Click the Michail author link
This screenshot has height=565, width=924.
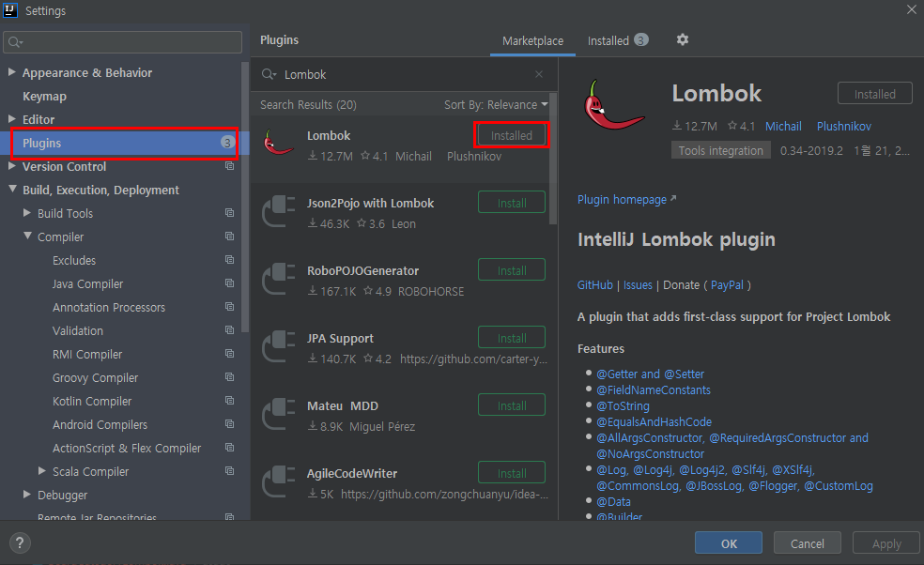782,126
